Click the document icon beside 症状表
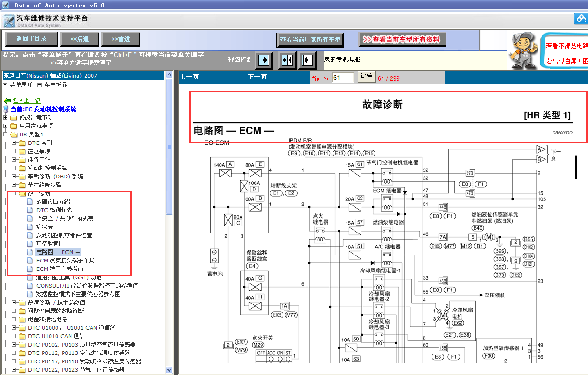This screenshot has width=588, height=375. (30, 227)
